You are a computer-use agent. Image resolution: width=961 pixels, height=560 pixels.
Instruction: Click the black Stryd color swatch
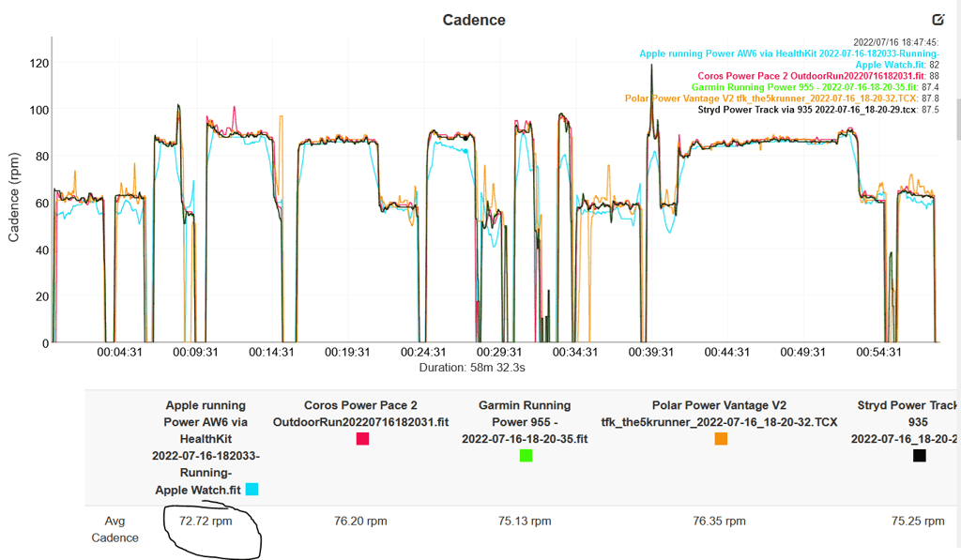[x=920, y=455]
